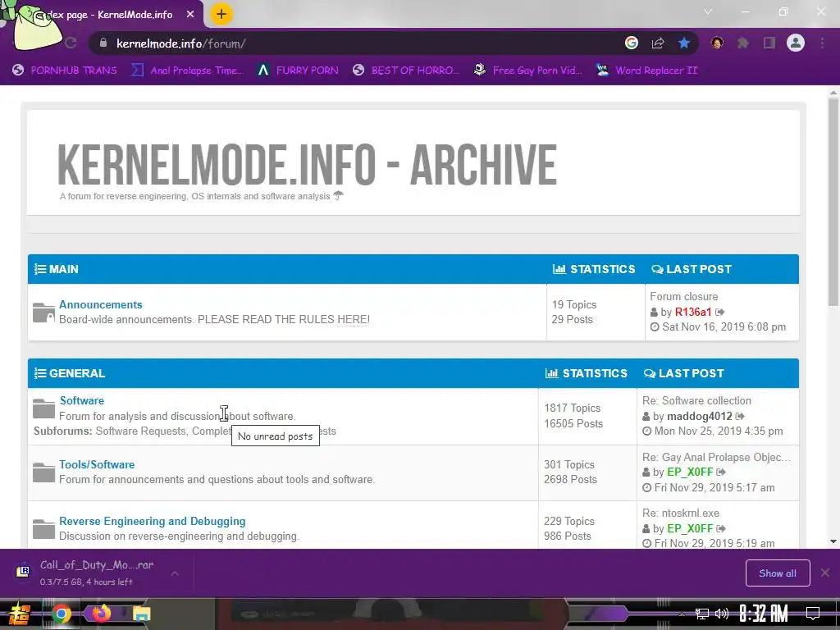Viewport: 840px width, 630px height.
Task: Expand download options chevron for the rar file
Action: pyautogui.click(x=175, y=573)
